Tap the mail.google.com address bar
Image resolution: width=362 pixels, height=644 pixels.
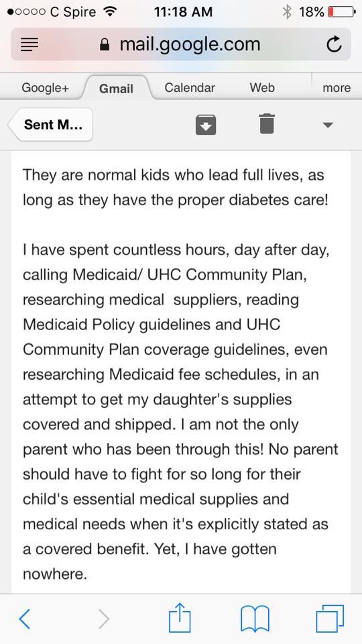click(x=181, y=44)
